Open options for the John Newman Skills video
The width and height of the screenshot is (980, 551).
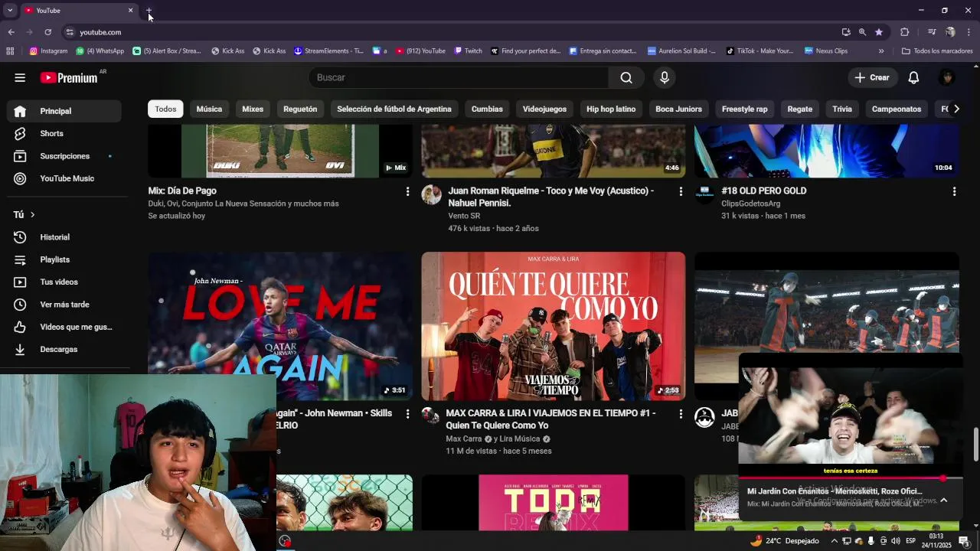coord(407,414)
